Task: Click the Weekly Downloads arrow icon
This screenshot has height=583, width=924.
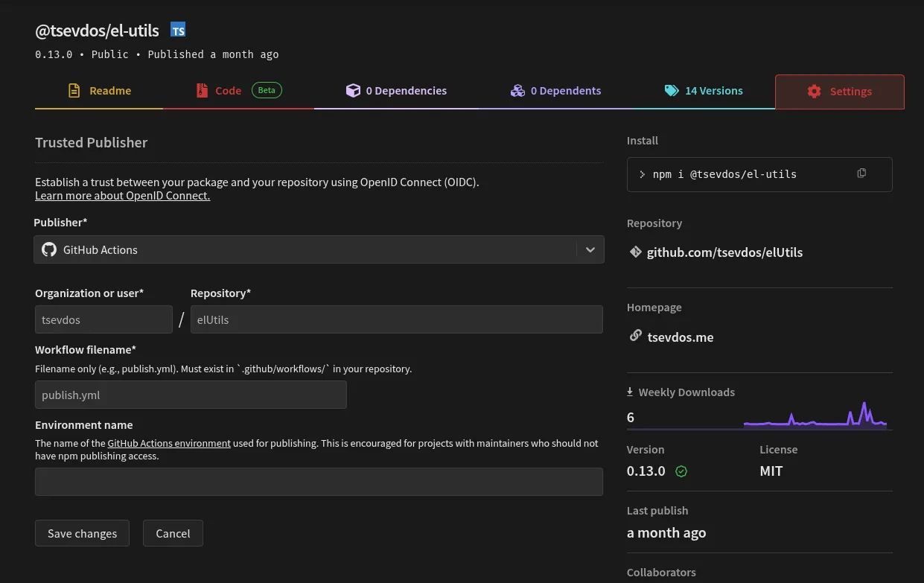Action: 630,392
